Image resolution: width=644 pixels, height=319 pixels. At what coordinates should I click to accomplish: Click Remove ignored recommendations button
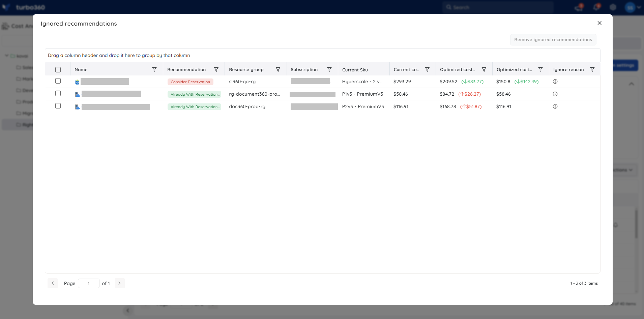coord(553,40)
